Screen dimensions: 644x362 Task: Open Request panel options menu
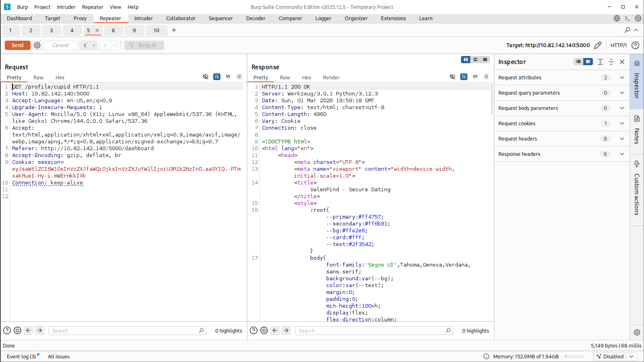pos(239,77)
